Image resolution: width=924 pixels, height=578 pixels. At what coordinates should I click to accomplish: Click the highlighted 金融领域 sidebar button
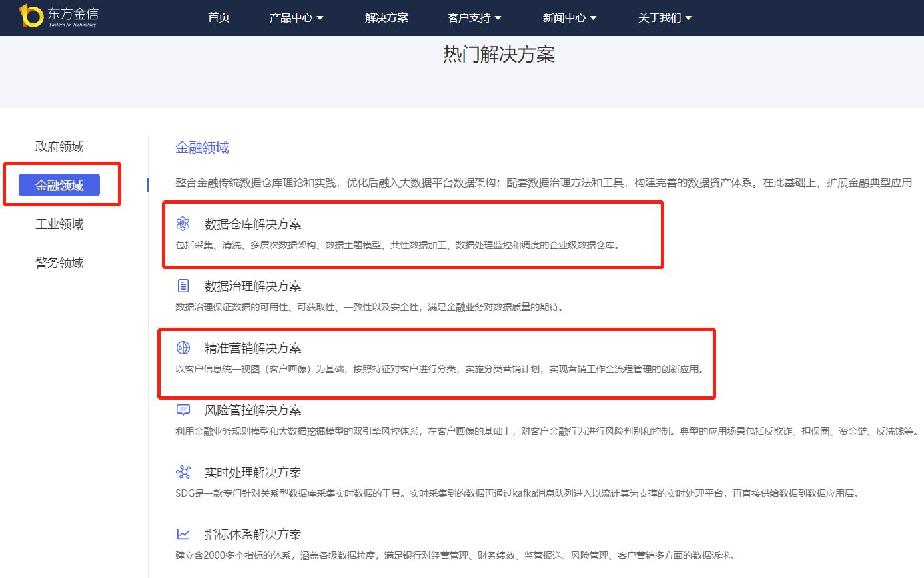[x=59, y=185]
